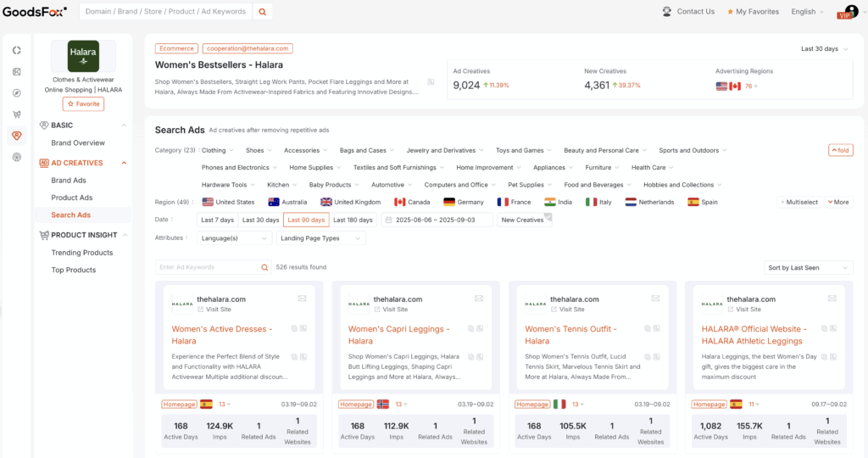Filter region by Germany
Viewport: 868px width, 458px height.
tap(464, 202)
